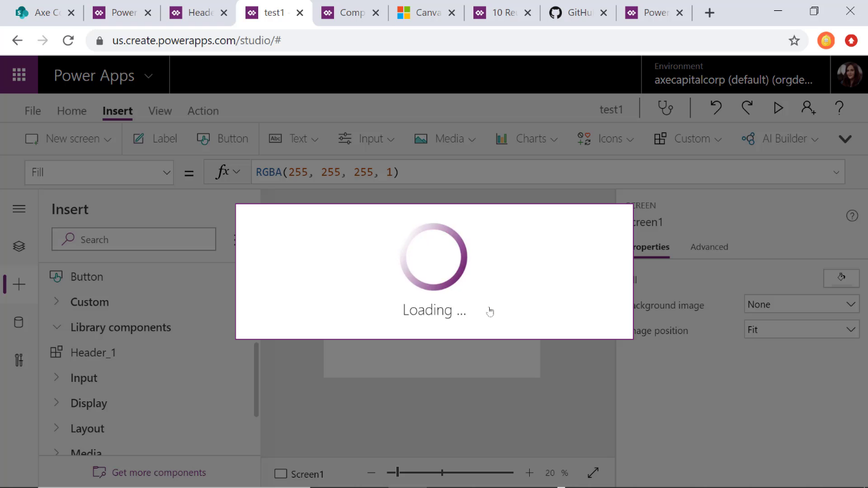Click Get more components link
Image resolution: width=868 pixels, height=488 pixels.
click(149, 472)
